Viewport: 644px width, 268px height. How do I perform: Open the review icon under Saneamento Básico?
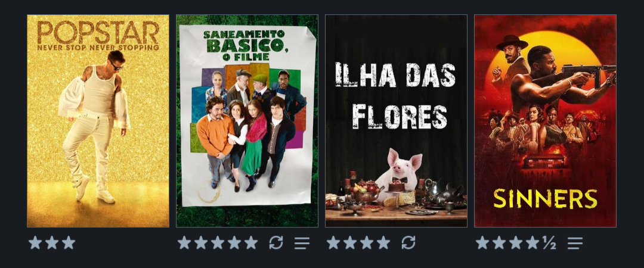302,243
